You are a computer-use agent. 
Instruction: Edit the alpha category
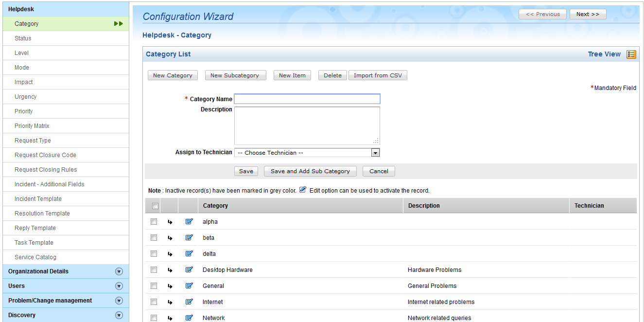189,222
